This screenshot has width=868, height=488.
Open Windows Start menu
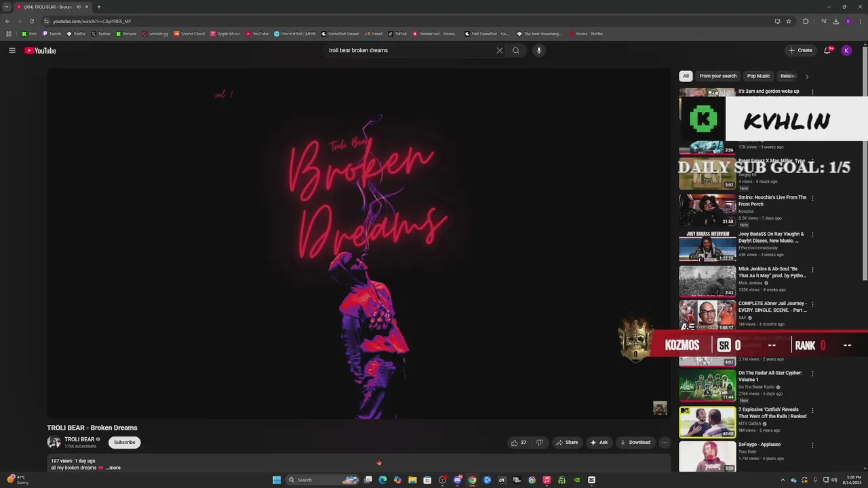pyautogui.click(x=277, y=480)
